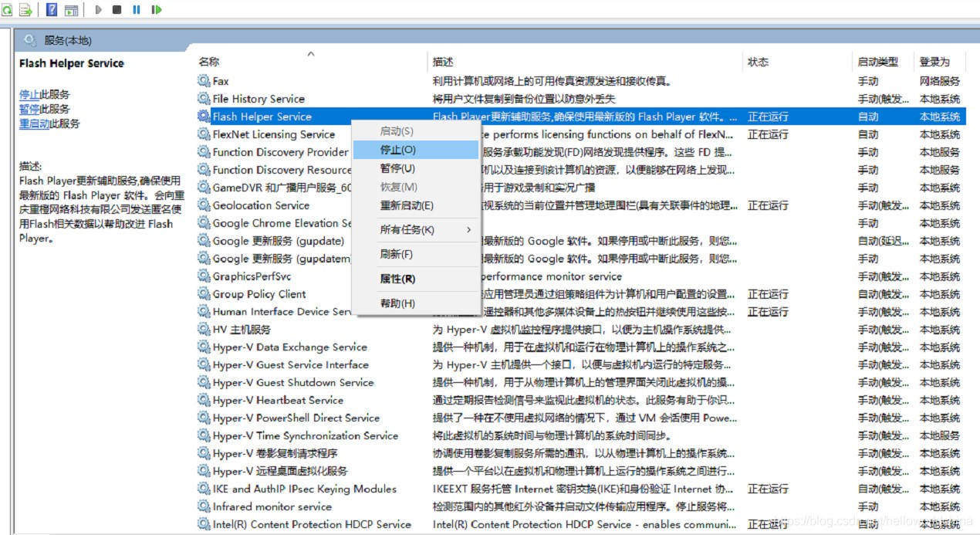Choose 重新启动(E) in the context menu
Screen dimensions: 980x535
415,205
